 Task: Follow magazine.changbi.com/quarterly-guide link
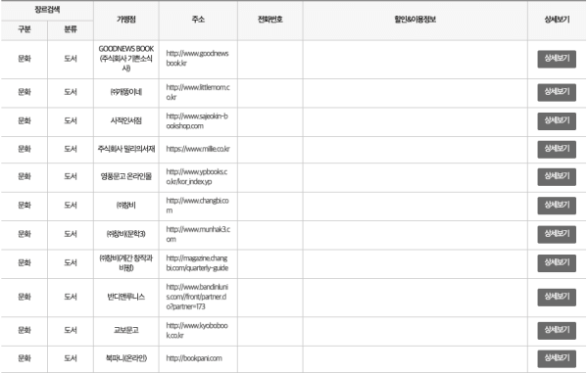[197, 263]
